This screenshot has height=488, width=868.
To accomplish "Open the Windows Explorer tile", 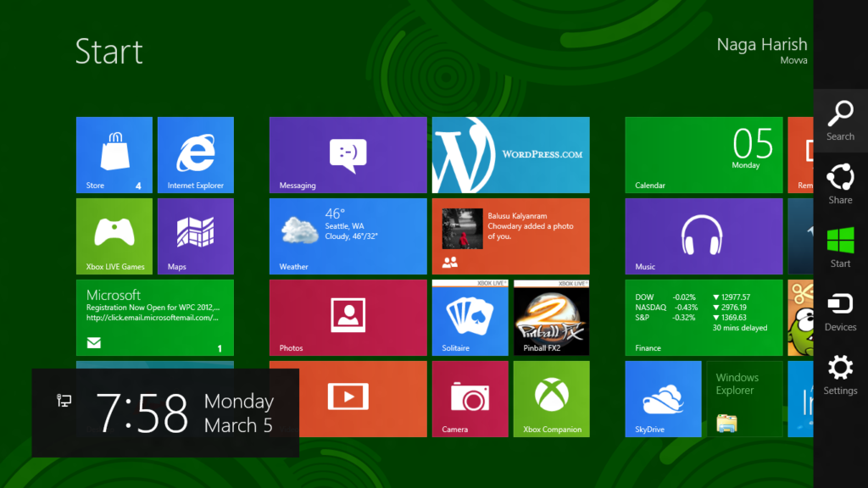I will pos(744,399).
